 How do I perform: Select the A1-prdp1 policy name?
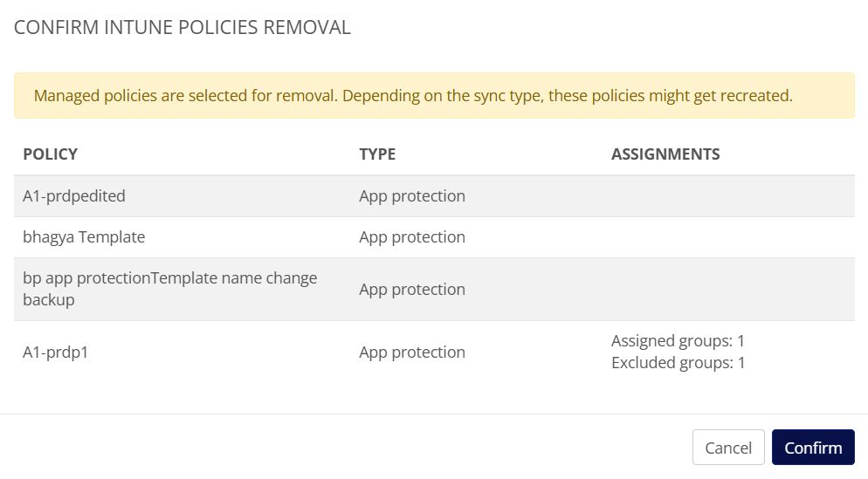tap(55, 352)
